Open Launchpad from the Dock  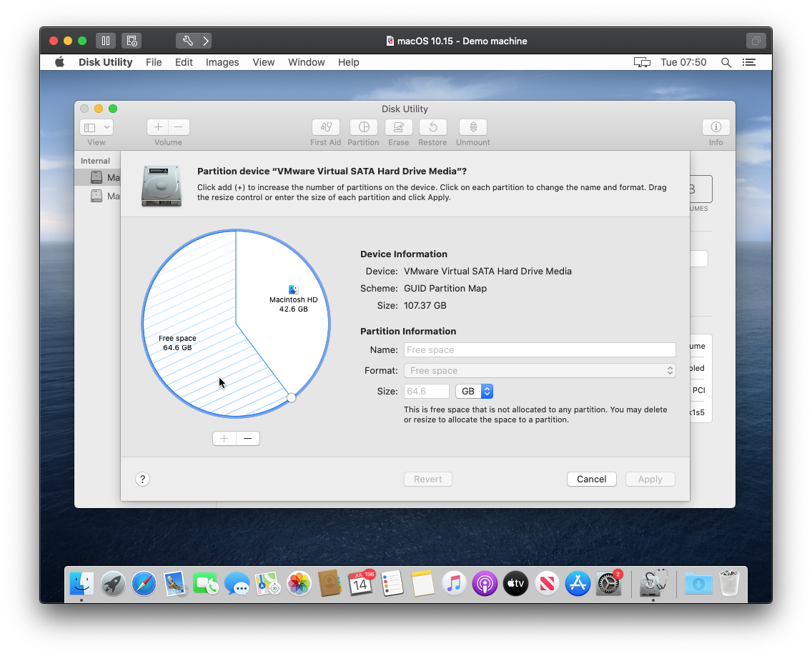pos(113,584)
